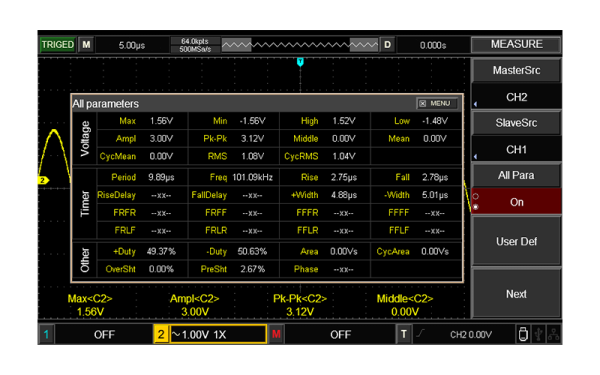The height and width of the screenshot is (375, 600).
Task: Select the M timebase icon
Action: [x=86, y=45]
